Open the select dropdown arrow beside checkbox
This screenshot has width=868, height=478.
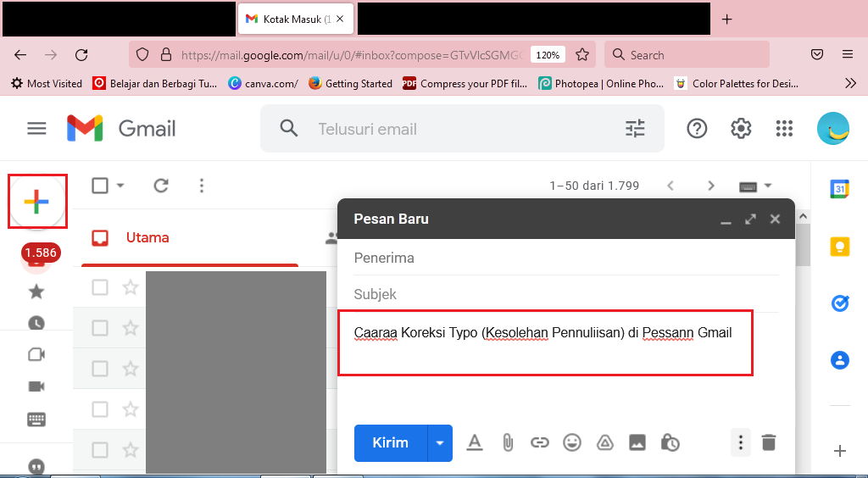(x=120, y=186)
